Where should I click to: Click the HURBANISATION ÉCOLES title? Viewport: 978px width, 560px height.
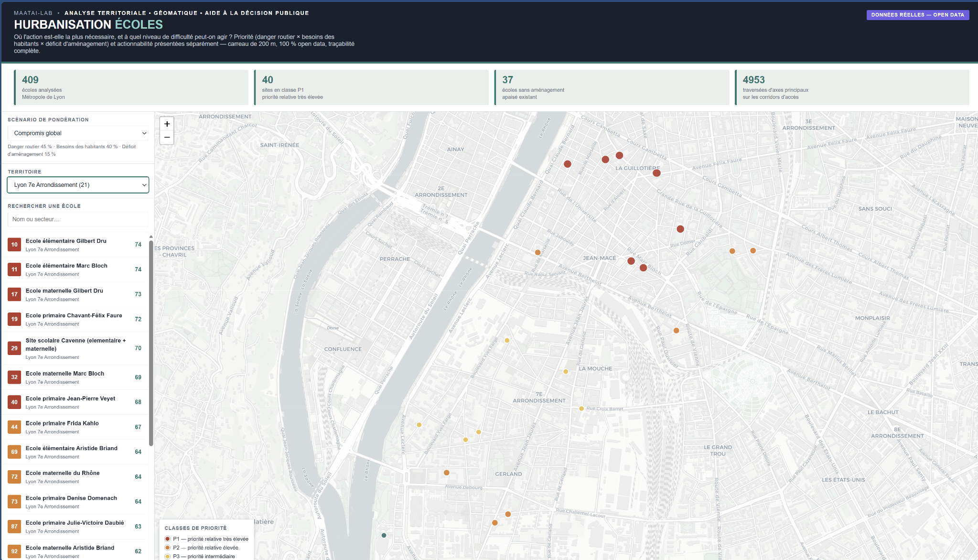click(x=88, y=24)
